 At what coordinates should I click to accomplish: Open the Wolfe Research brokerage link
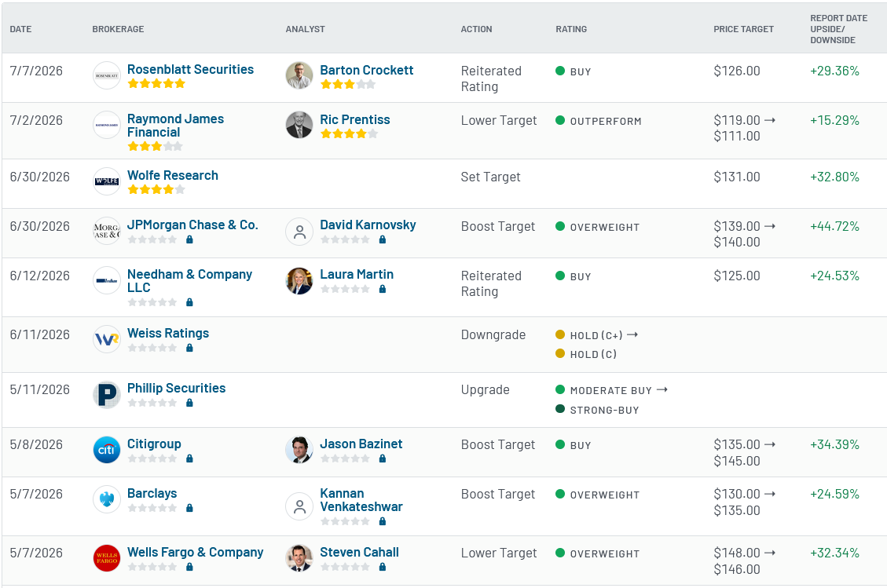(x=173, y=176)
